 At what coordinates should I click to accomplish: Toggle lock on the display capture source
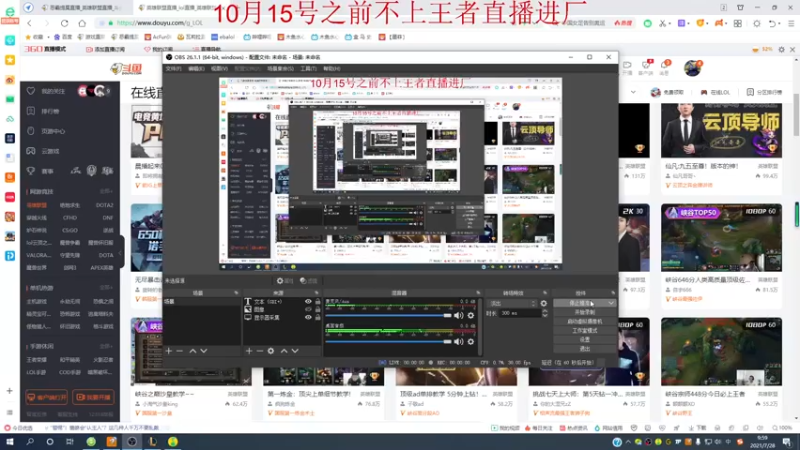tap(317, 317)
